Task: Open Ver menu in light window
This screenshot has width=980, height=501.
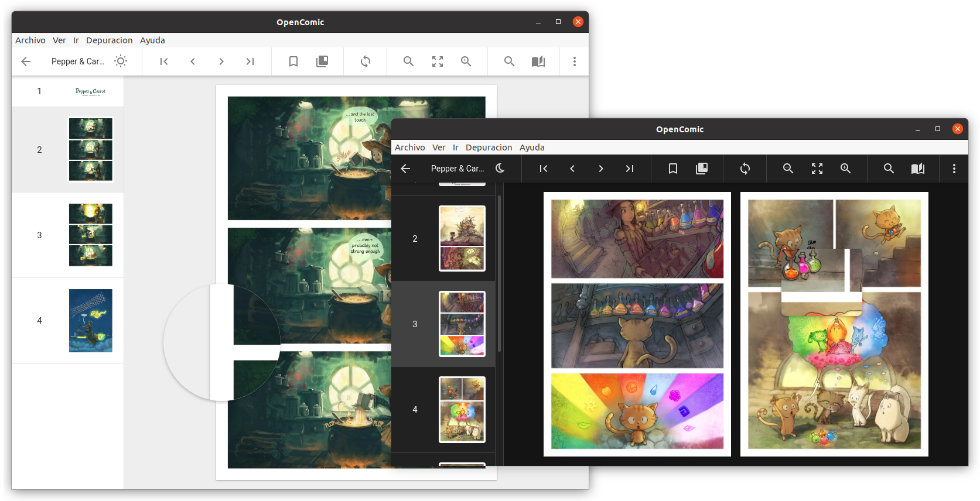Action: (59, 40)
